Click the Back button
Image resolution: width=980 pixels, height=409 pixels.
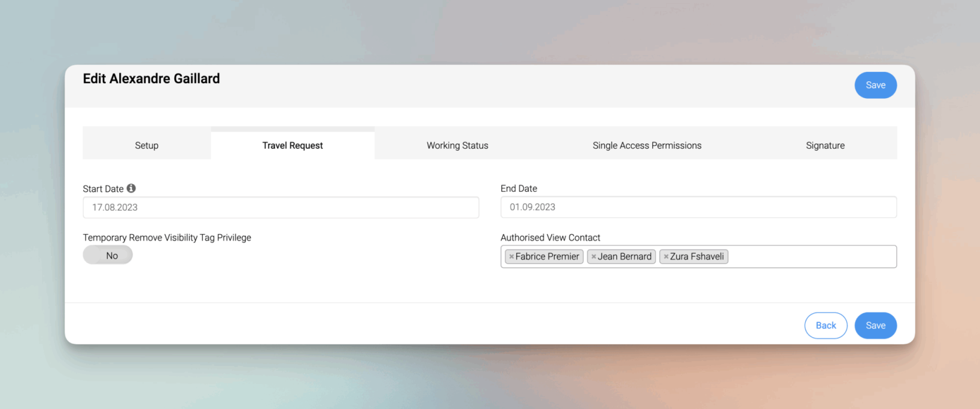(826, 325)
